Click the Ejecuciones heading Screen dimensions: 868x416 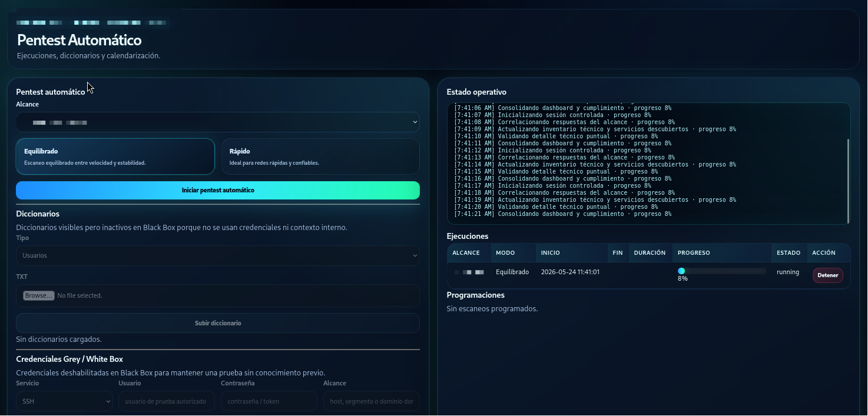click(x=468, y=237)
